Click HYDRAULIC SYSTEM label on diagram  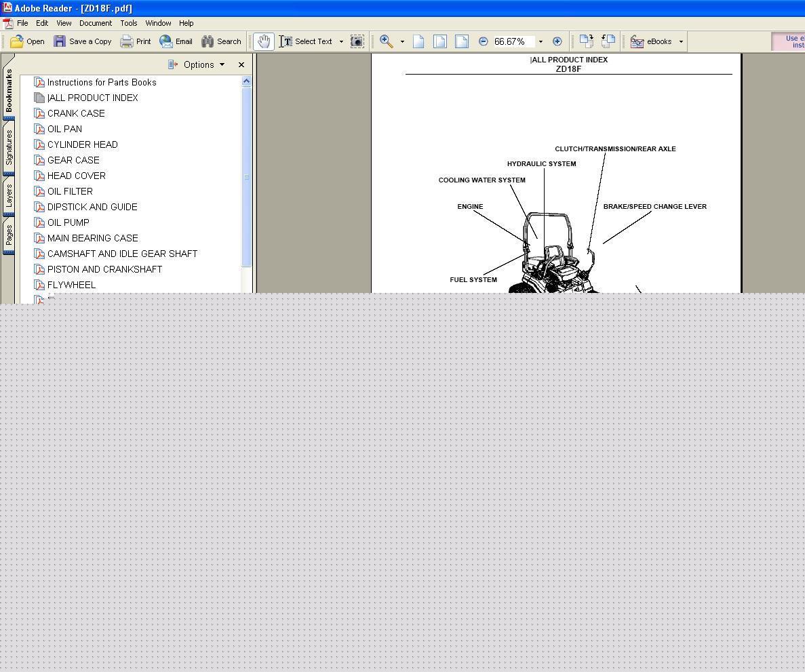click(x=542, y=164)
